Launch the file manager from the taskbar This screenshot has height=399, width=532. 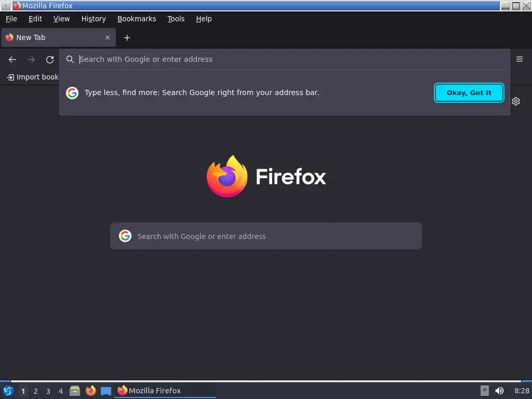pos(75,391)
